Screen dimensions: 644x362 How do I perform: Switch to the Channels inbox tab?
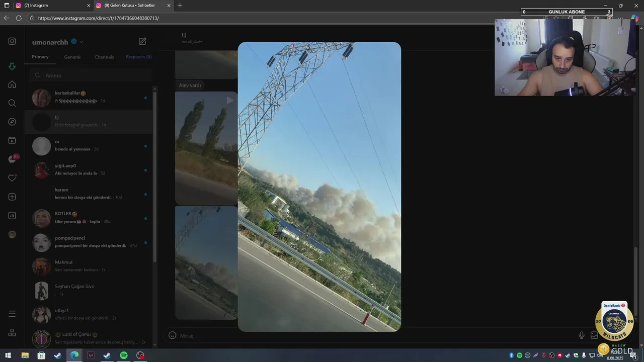tap(104, 57)
